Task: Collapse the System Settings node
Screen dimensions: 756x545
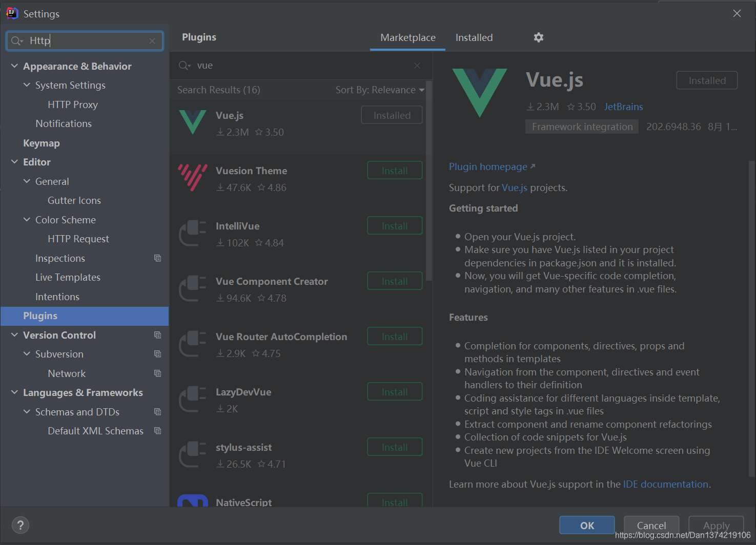Action: pyautogui.click(x=27, y=85)
